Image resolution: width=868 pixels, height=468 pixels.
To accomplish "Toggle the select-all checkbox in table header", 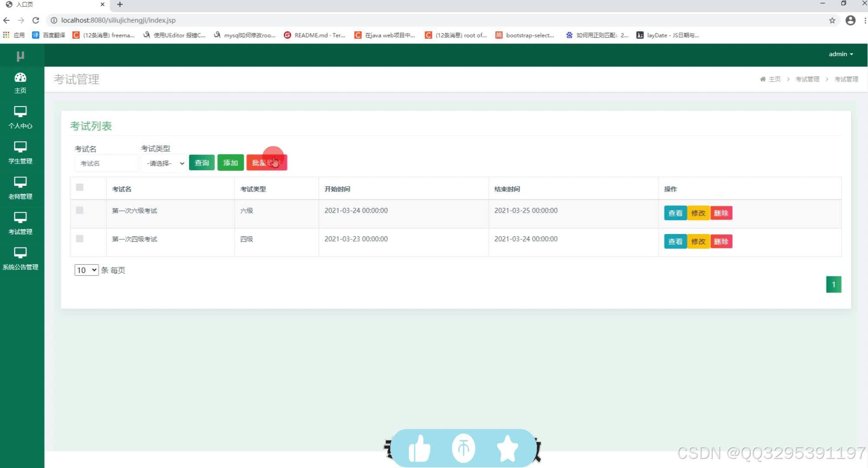I will (80, 187).
